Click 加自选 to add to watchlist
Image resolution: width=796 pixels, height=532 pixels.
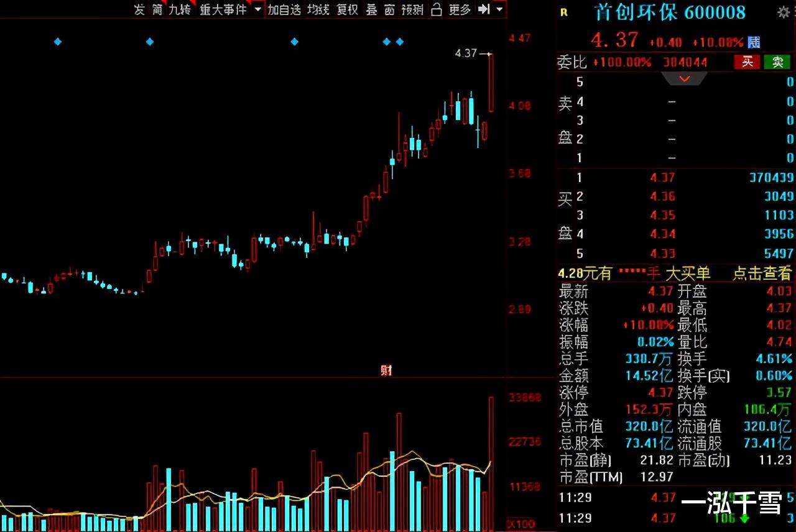pos(284,9)
